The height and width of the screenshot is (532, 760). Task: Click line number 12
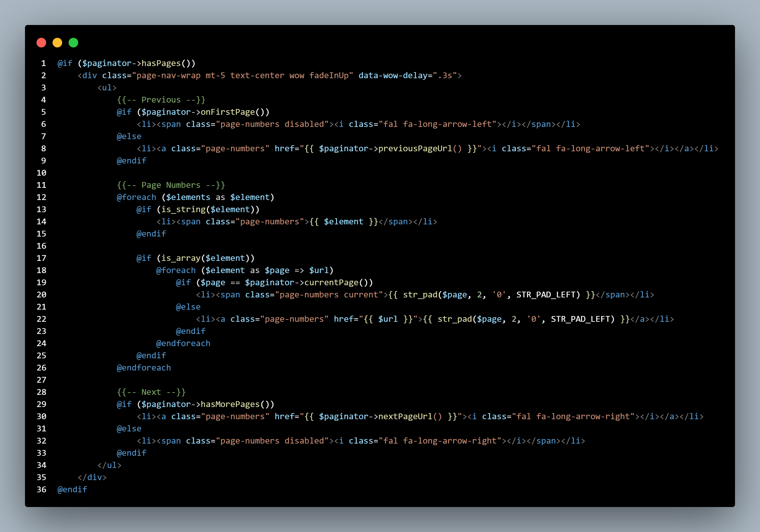(41, 197)
